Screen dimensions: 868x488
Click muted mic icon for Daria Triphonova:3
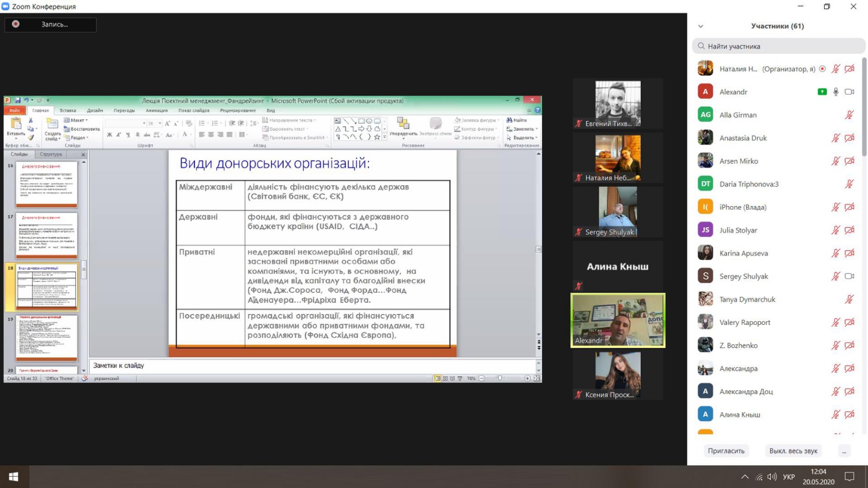coord(850,184)
